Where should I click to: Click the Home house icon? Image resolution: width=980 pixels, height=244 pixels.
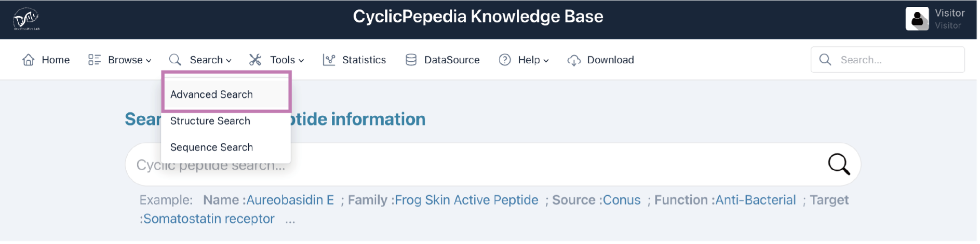[29, 60]
